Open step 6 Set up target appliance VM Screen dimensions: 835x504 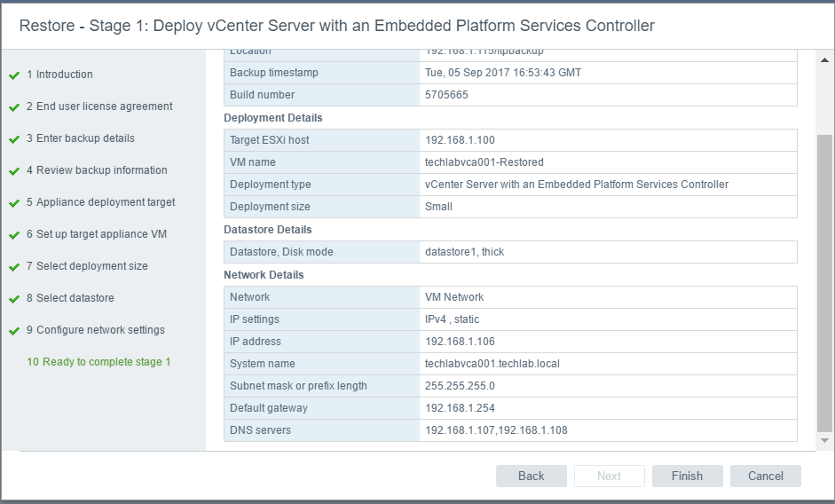pos(97,234)
